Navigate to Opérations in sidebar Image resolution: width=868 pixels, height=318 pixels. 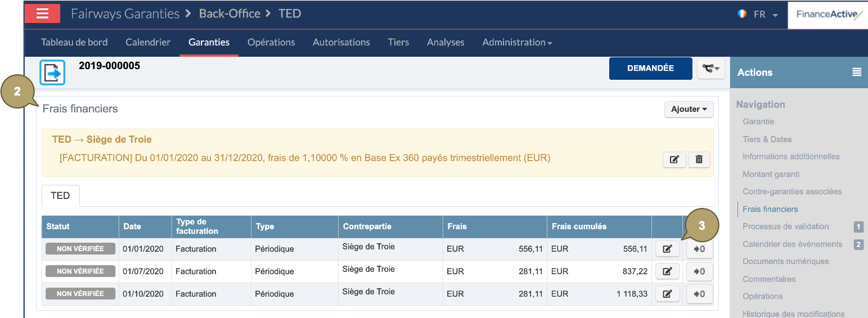pos(762,296)
